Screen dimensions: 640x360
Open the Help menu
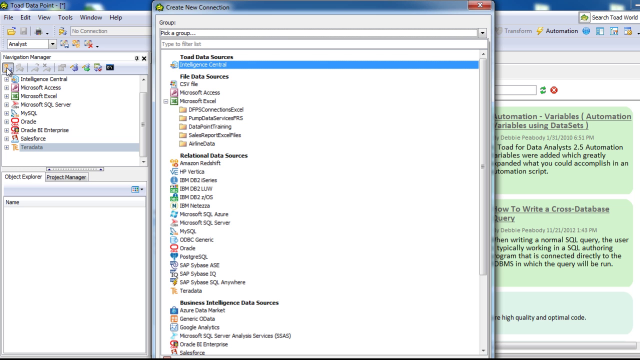point(116,18)
